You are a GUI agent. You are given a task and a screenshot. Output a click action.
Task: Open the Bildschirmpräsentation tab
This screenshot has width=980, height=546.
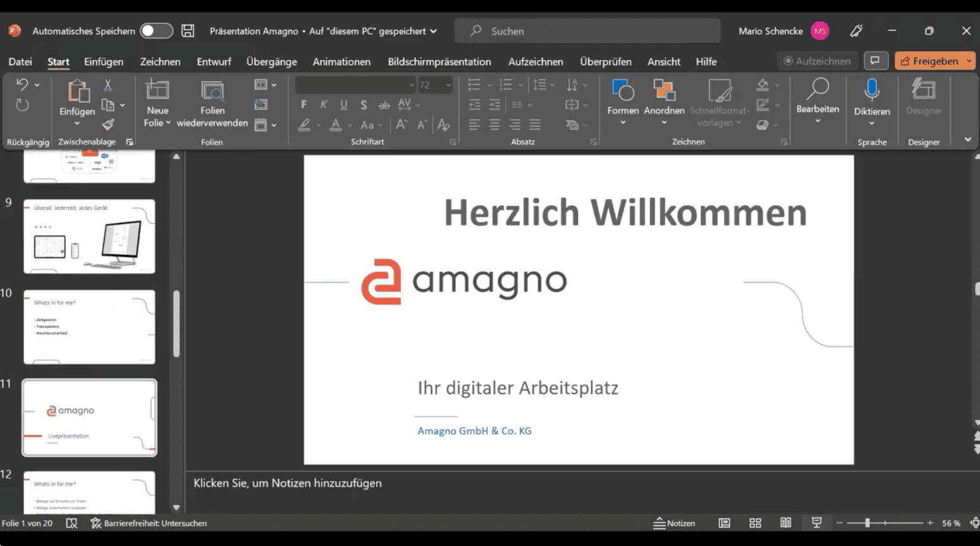439,61
